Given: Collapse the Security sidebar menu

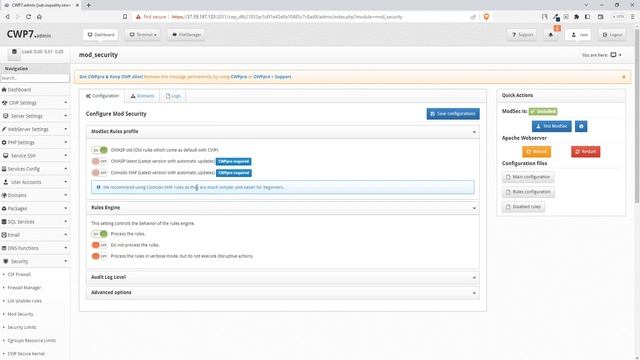Looking at the screenshot, I should [35, 261].
